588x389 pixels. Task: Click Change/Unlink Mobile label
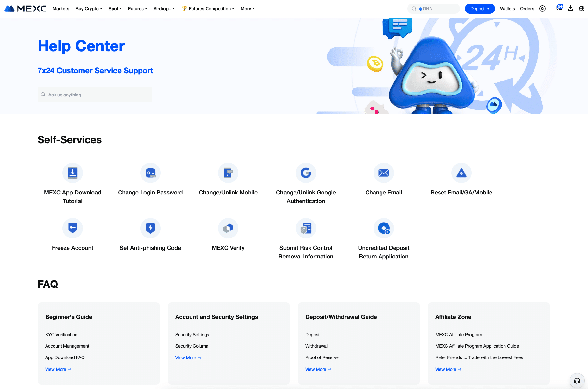point(228,193)
